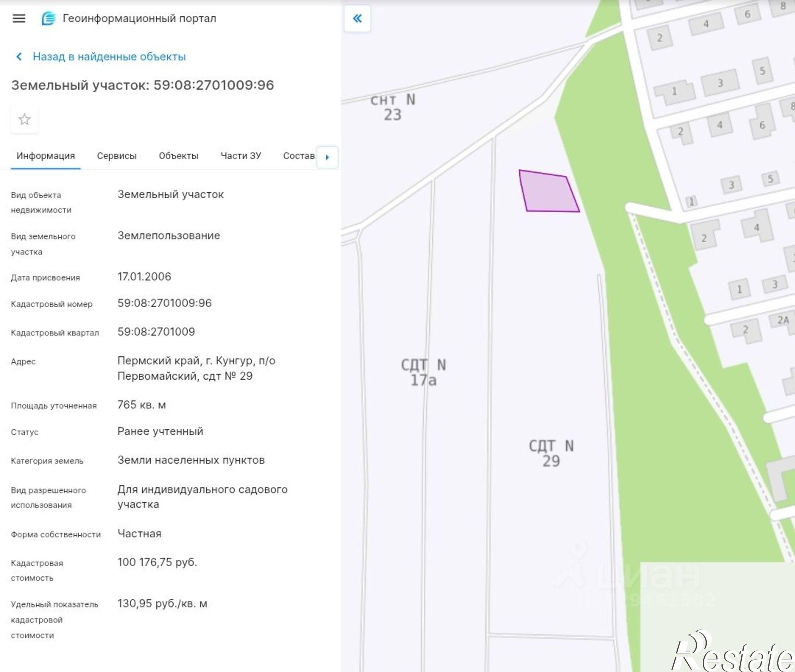The width and height of the screenshot is (795, 672).
Task: Go back via Назад в найденные объекты
Action: coord(109,56)
